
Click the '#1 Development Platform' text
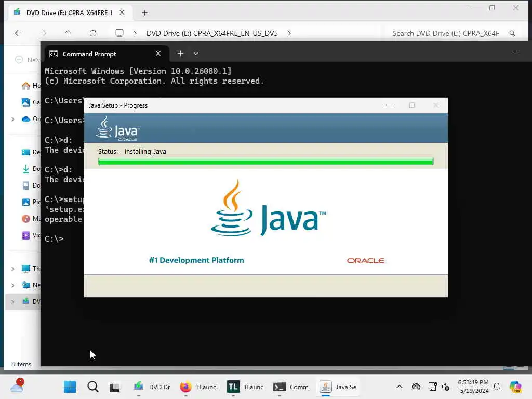click(x=196, y=260)
